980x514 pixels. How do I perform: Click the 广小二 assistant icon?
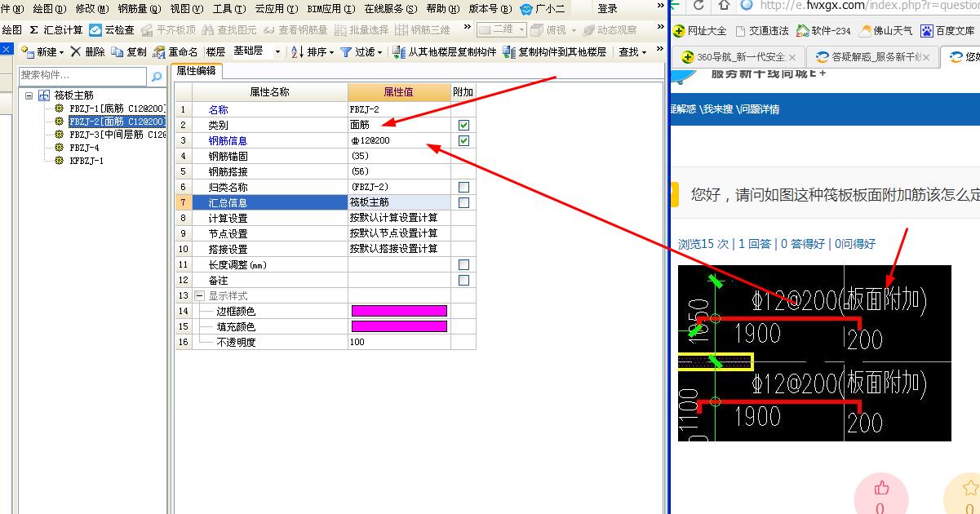(526, 9)
